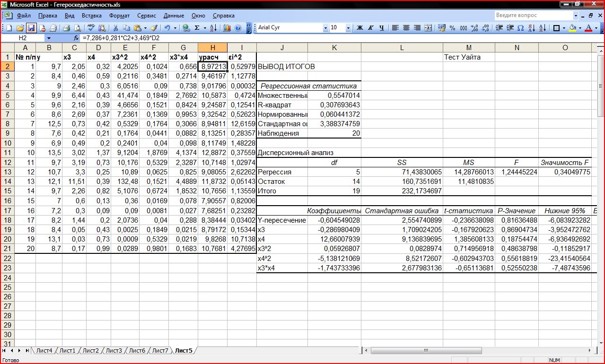This screenshot has height=364, width=605.
Task: Activate the Format Painter brush
Action: tap(154, 28)
